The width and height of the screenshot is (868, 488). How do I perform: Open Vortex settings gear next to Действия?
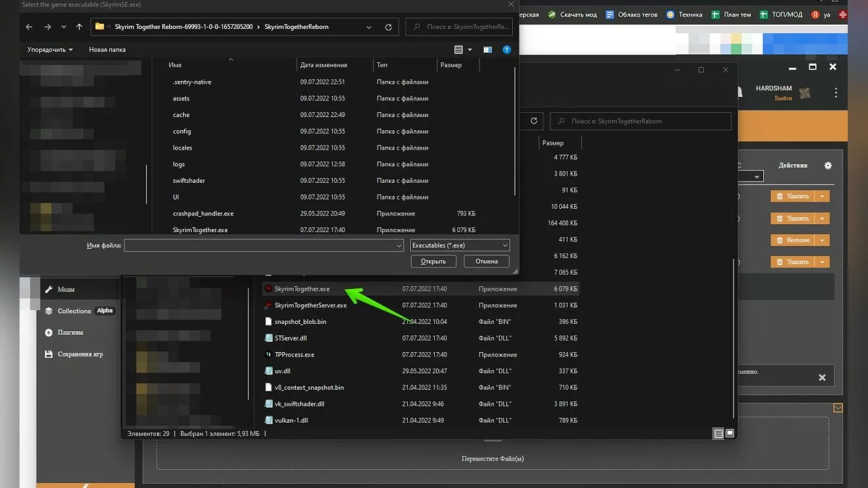pyautogui.click(x=828, y=166)
